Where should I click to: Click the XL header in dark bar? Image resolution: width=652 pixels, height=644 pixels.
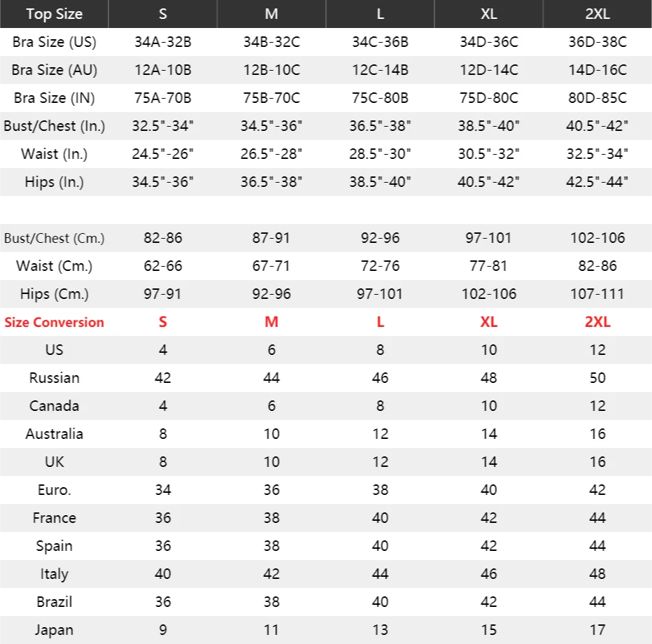488,14
